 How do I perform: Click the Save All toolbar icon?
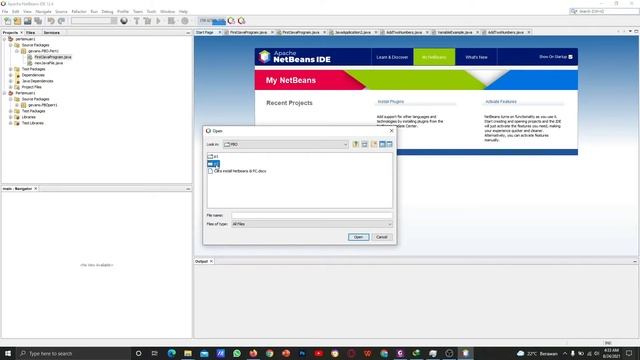[x=38, y=21]
